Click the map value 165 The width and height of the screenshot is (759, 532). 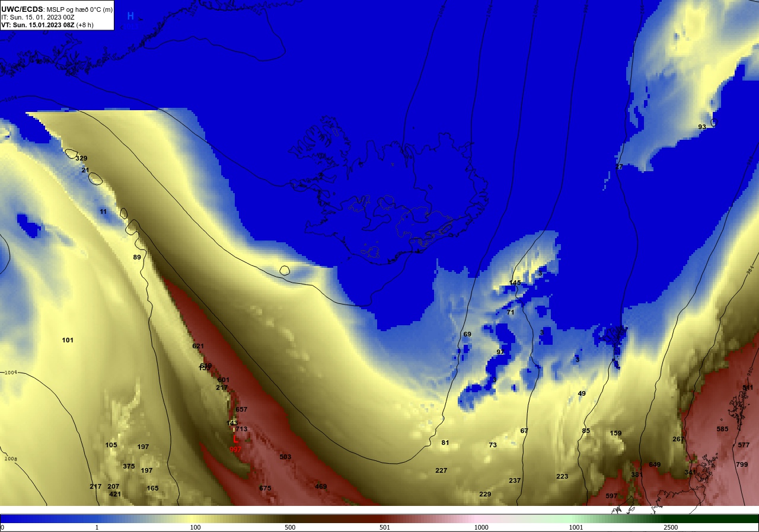152,488
